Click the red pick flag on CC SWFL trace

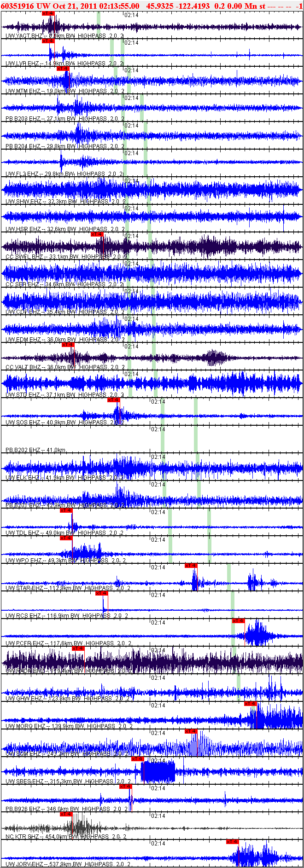(97, 234)
